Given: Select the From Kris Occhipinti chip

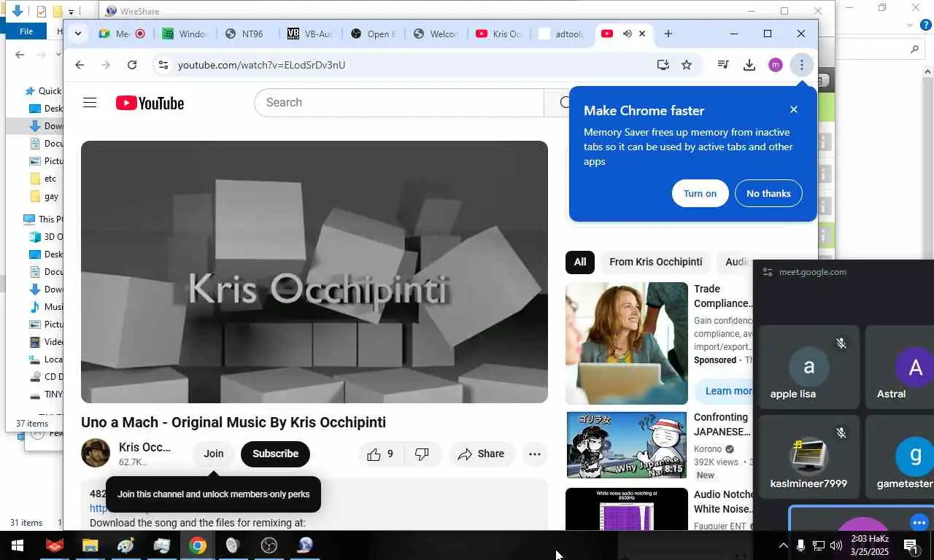Looking at the screenshot, I should pyautogui.click(x=656, y=262).
